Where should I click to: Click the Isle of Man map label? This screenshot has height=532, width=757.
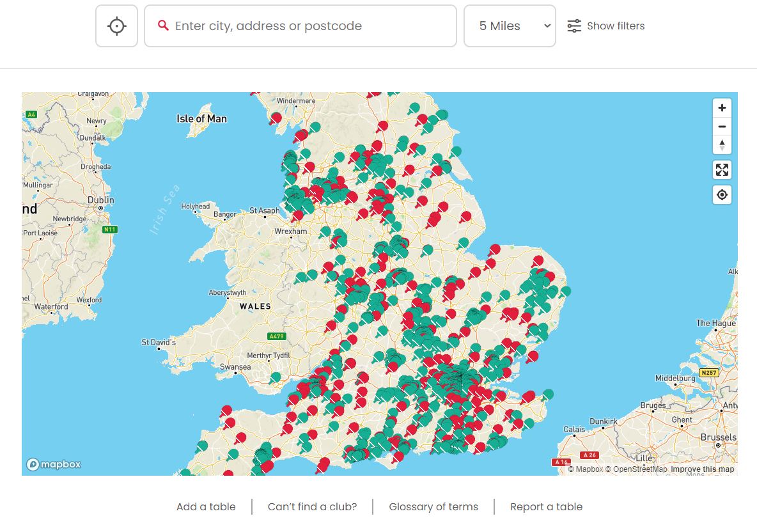(x=202, y=119)
